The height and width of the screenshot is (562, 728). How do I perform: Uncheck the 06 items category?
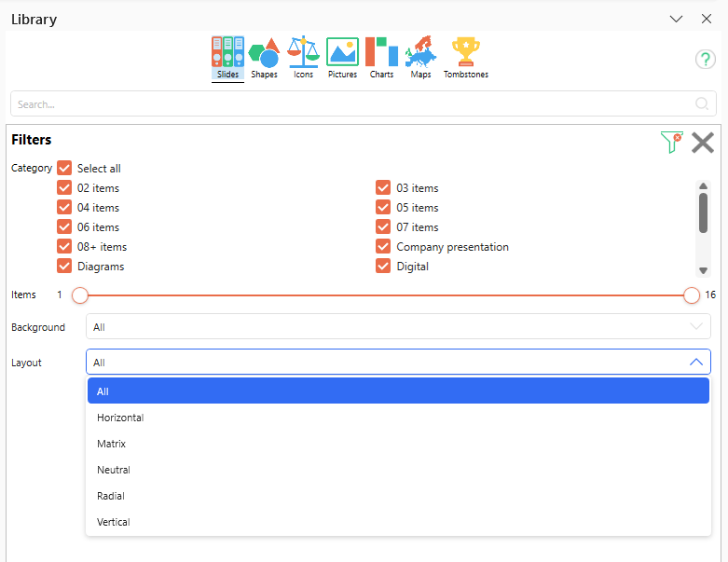pyautogui.click(x=64, y=226)
